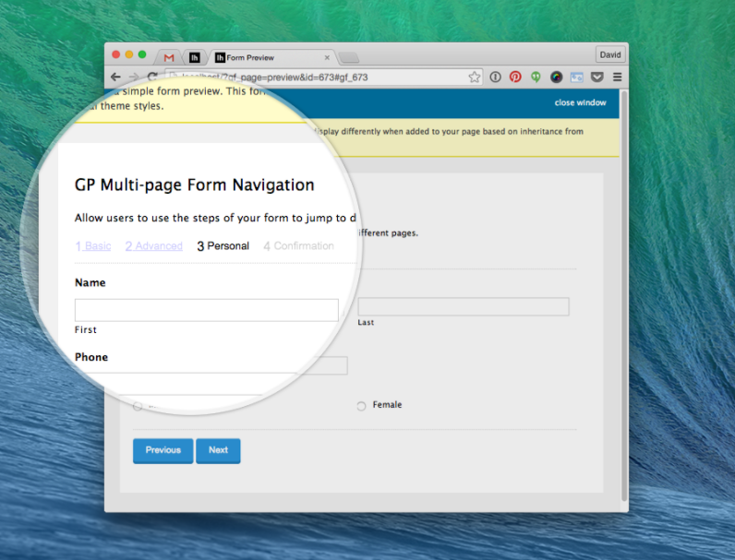Viewport: 735px width, 560px height.
Task: Open the Gmail pinned tab
Action: [x=169, y=57]
